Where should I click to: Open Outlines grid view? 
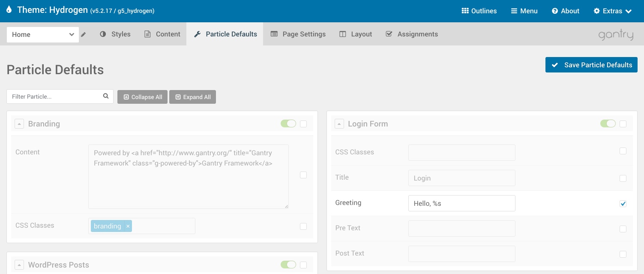pos(479,11)
